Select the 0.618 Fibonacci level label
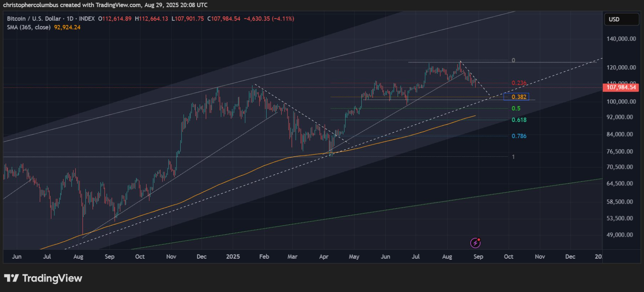The height and width of the screenshot is (292, 644). (519, 120)
